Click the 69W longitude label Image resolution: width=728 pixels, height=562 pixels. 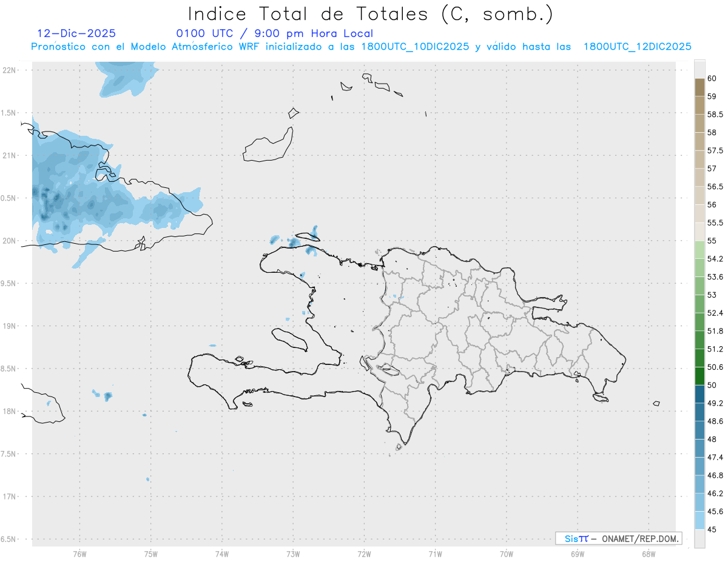(578, 554)
